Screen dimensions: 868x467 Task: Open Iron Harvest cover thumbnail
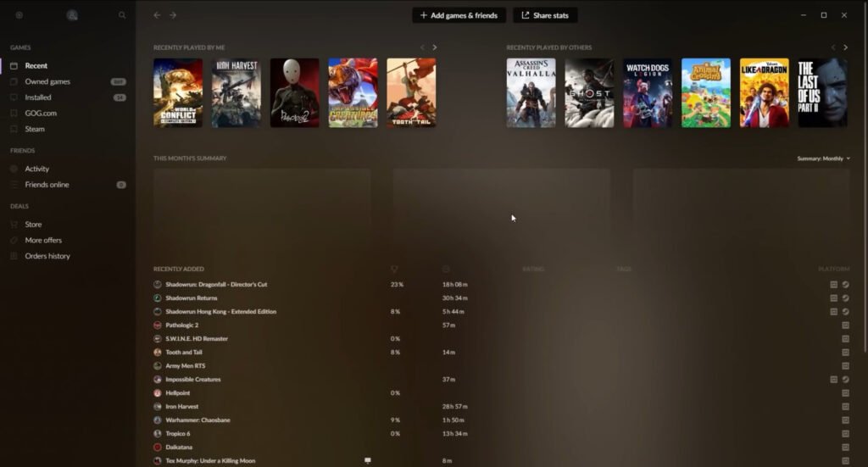click(x=236, y=93)
